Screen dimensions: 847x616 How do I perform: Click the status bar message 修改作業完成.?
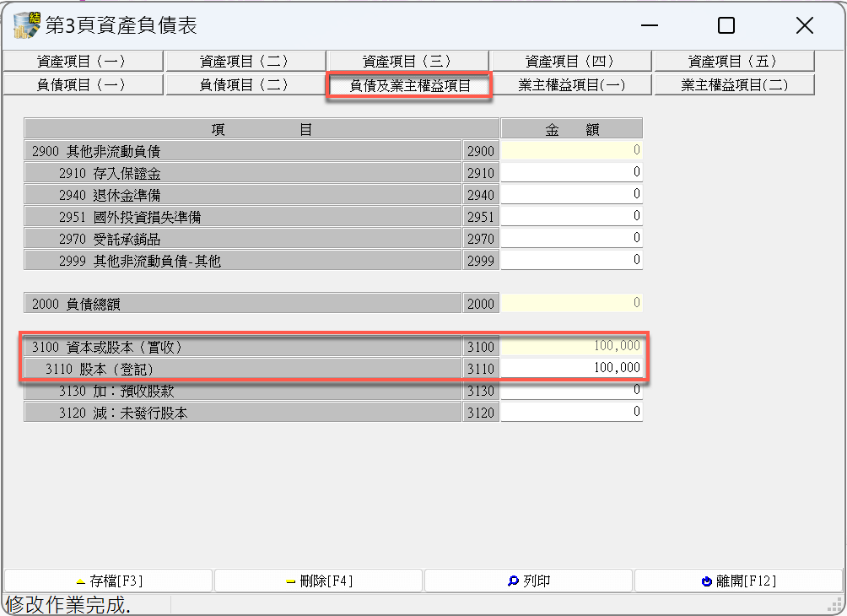coord(68,605)
